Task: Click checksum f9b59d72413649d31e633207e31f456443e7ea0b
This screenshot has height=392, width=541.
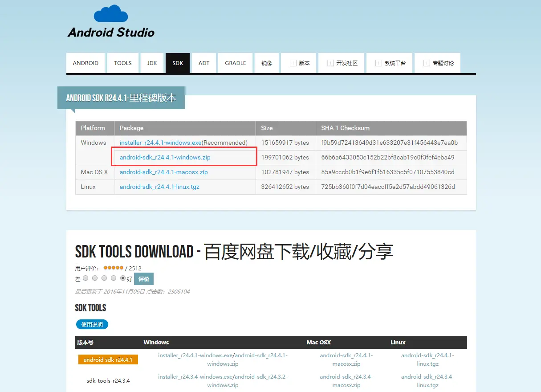Action: 389,143
